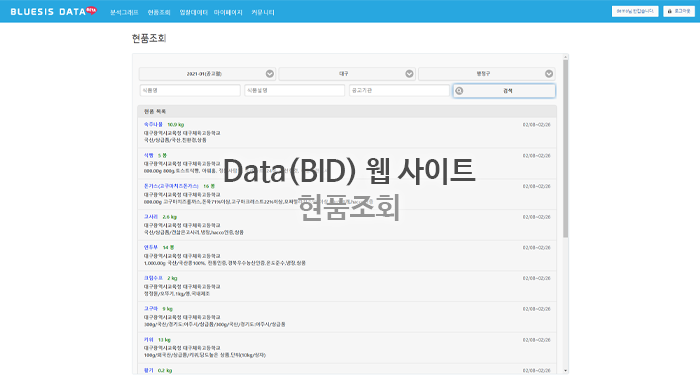Click the 02/08~02/26 date in 크림수프 row

point(537,278)
